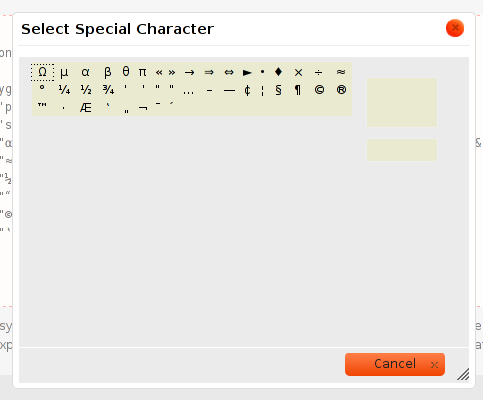Insert the one-half ½ fraction
Image resolution: width=483 pixels, height=400 pixels.
[86, 90]
